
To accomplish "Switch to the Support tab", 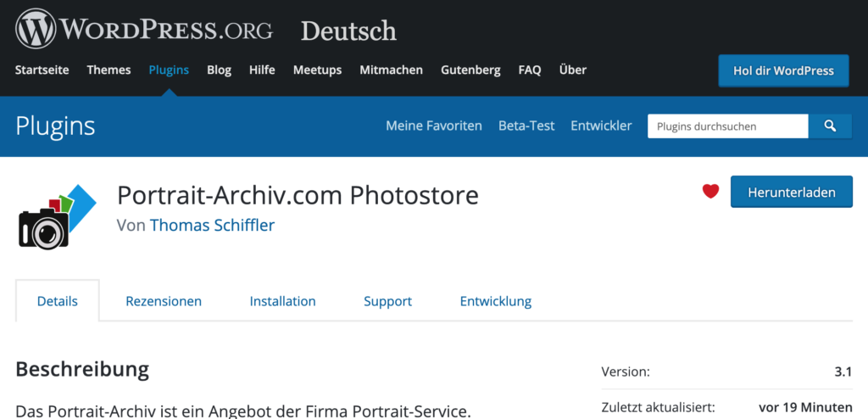I will pos(387,301).
